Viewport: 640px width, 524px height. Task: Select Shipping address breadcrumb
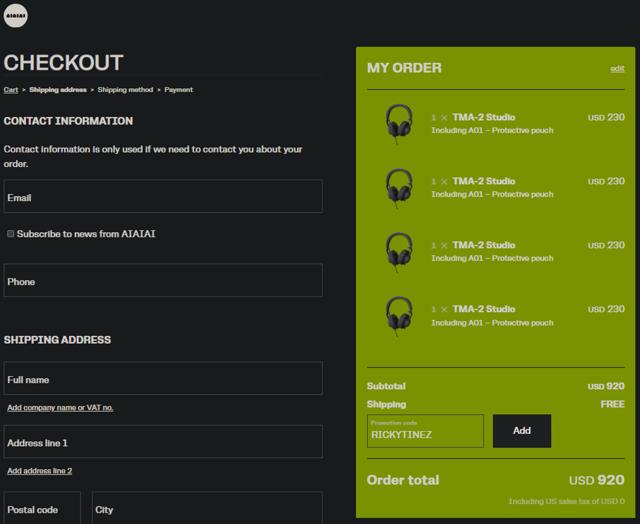click(58, 90)
